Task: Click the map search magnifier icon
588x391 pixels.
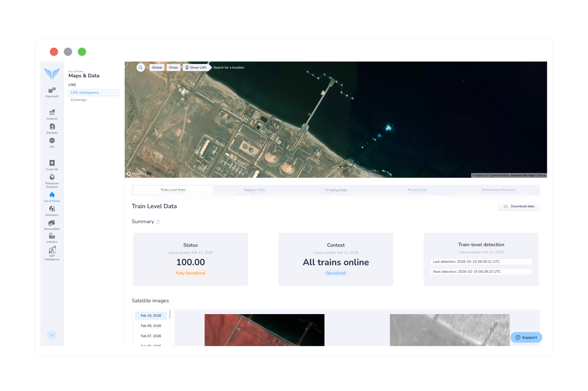Action: coord(141,67)
